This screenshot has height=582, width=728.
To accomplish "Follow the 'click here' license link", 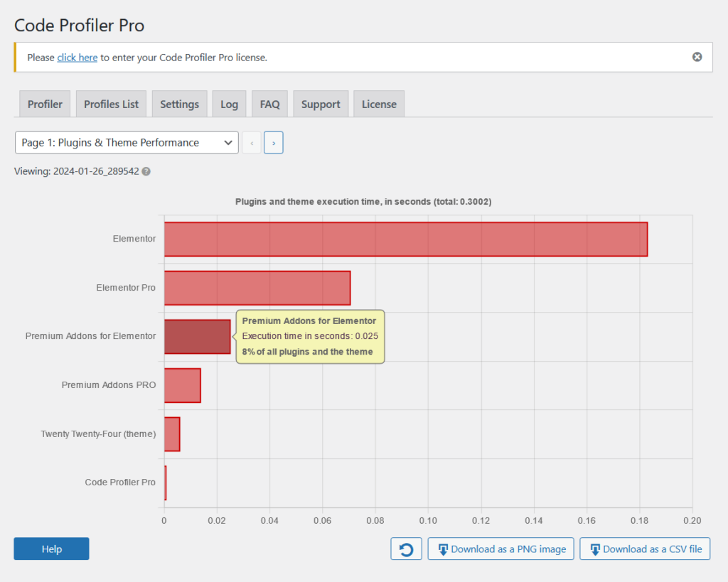I will (x=77, y=58).
